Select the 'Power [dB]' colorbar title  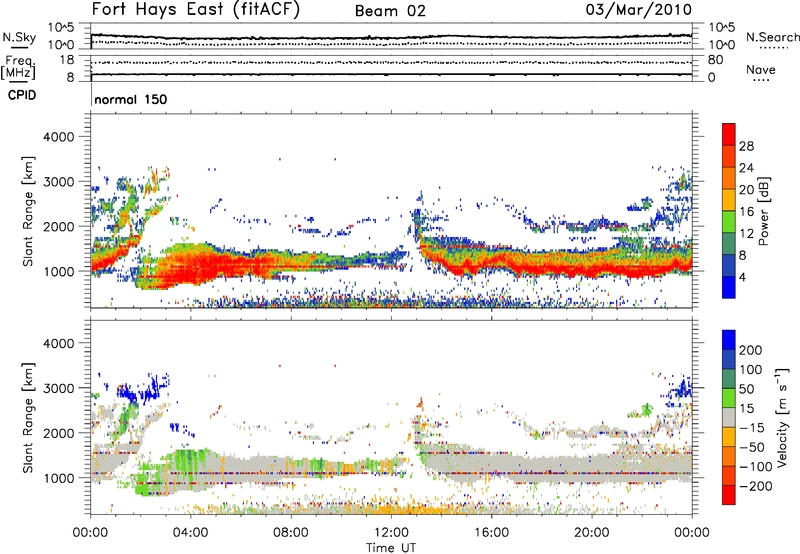(764, 211)
